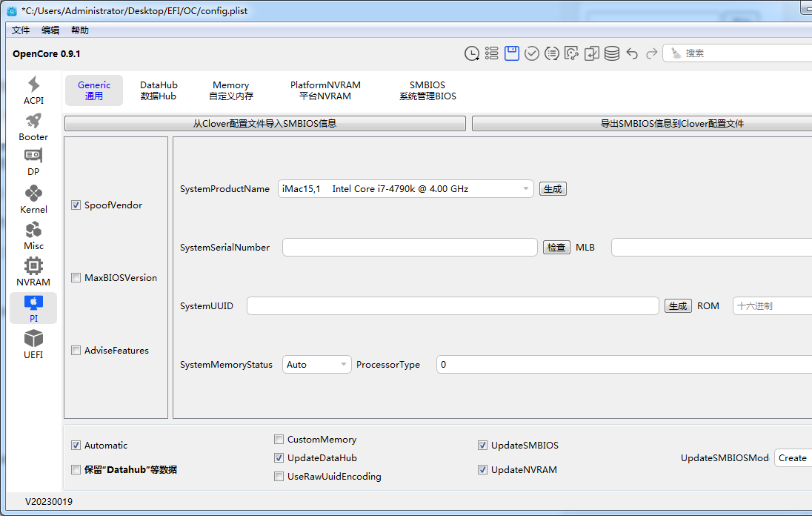Toggle the UpdateSMBIOS checkbox
The image size is (812, 516).
484,446
